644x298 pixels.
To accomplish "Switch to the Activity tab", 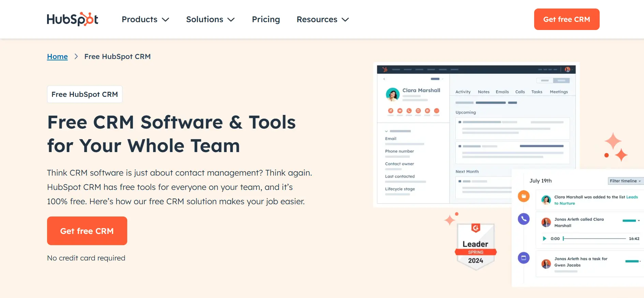I will 463,92.
